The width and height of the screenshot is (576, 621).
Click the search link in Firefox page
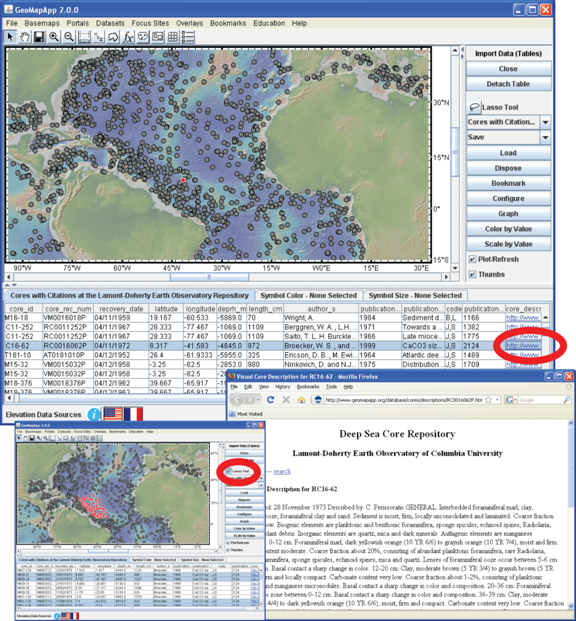coord(282,471)
